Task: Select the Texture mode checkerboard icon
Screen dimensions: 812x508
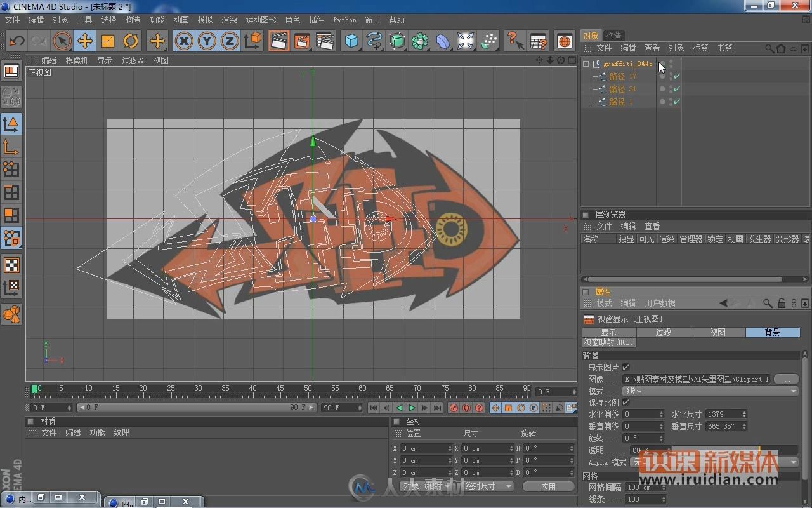Action: click(x=11, y=265)
